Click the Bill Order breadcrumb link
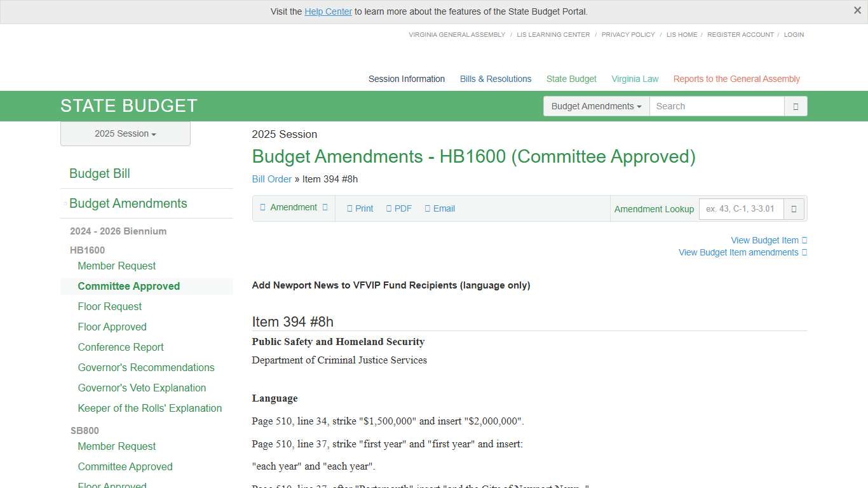868x488 pixels. 271,179
